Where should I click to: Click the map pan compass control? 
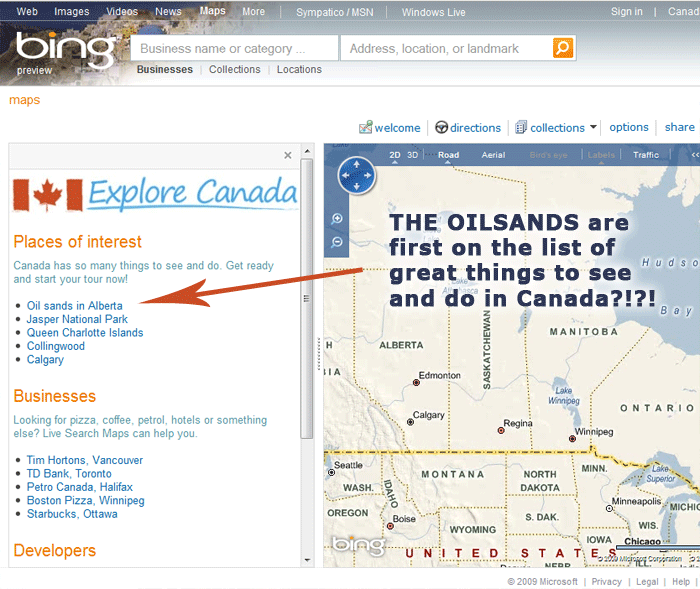click(x=356, y=175)
